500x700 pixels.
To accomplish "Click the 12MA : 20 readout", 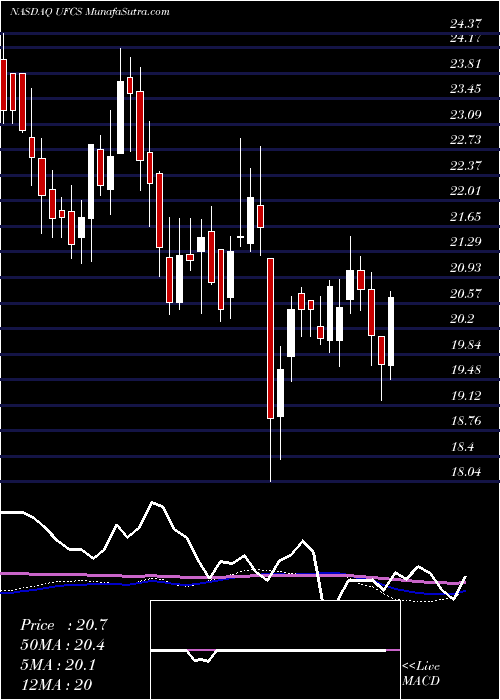I will click(57, 684).
